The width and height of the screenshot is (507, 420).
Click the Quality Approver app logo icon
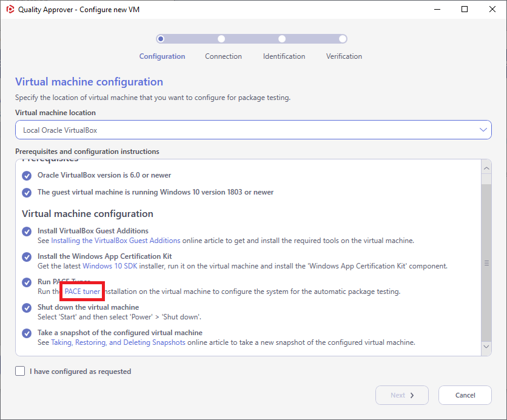click(10, 9)
